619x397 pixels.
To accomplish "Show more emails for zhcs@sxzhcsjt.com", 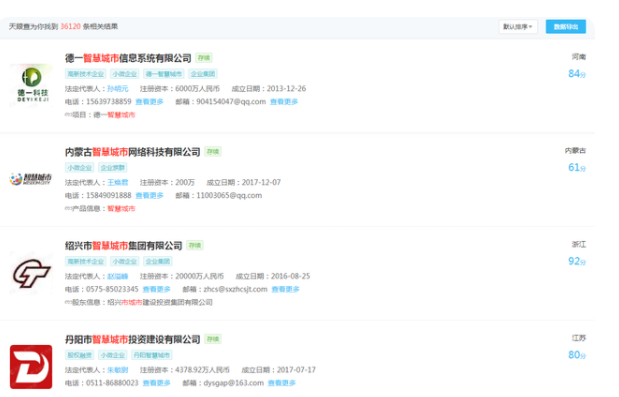I will click(285, 289).
